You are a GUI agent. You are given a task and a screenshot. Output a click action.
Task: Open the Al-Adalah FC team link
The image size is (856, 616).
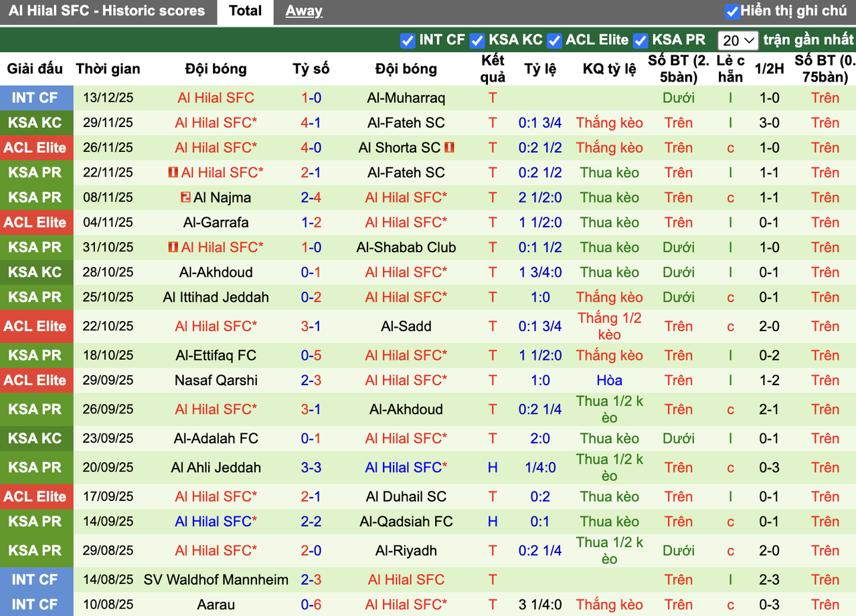click(216, 438)
